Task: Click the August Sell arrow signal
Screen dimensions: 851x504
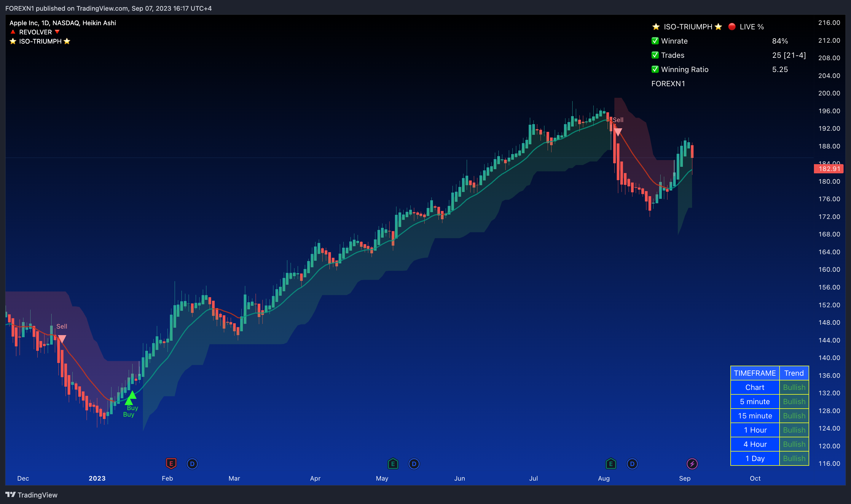Action: pyautogui.click(x=618, y=132)
